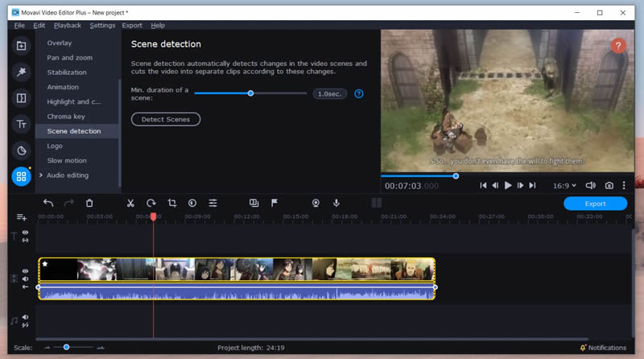Adjust minimum scene duration slider handle
Image resolution: width=644 pixels, height=359 pixels.
tap(250, 93)
